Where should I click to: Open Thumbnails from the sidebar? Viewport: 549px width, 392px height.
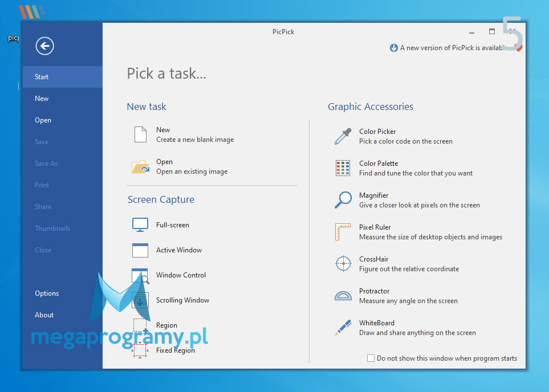tap(63, 228)
